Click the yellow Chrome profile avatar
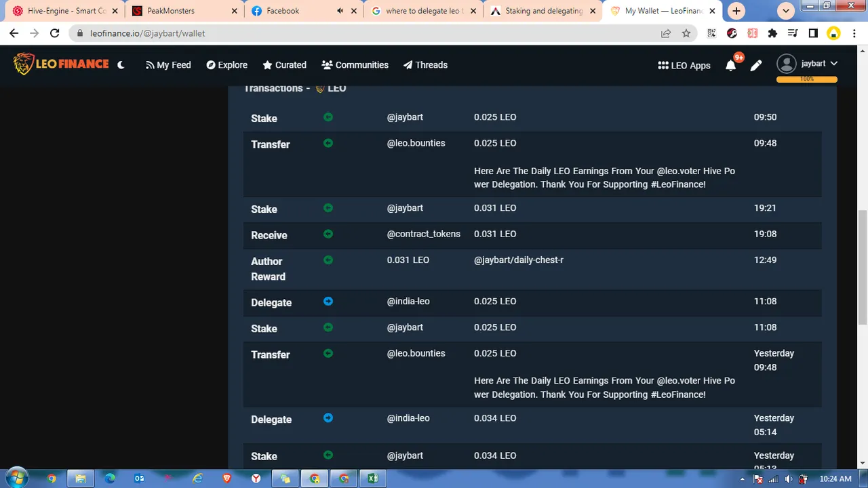Image resolution: width=868 pixels, height=488 pixels. (833, 33)
